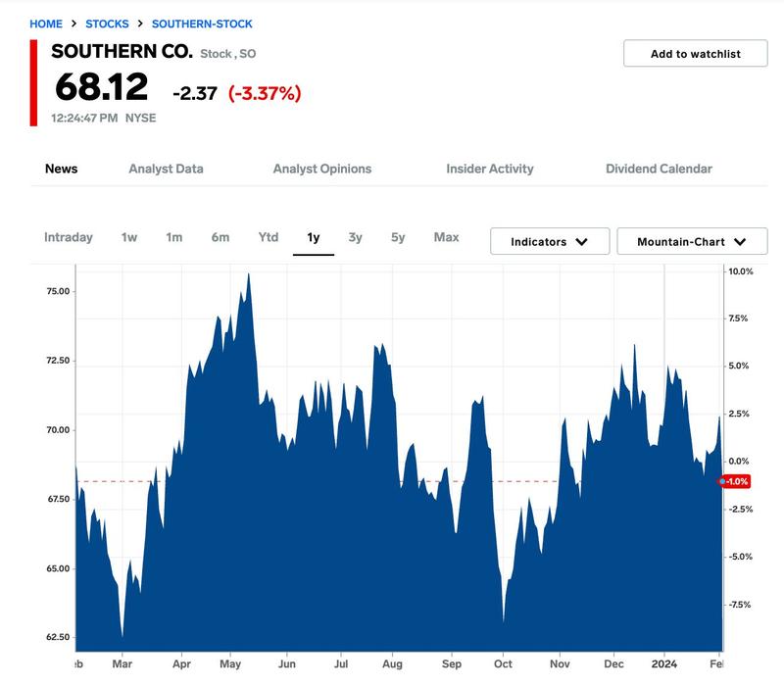Click the Stock, SO ticker label
This screenshot has height=687, width=784.
228,54
